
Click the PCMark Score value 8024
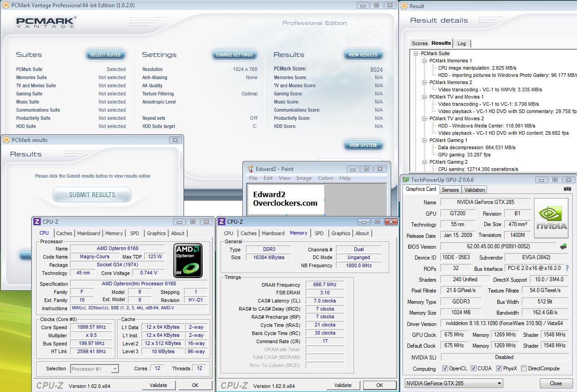tap(376, 70)
